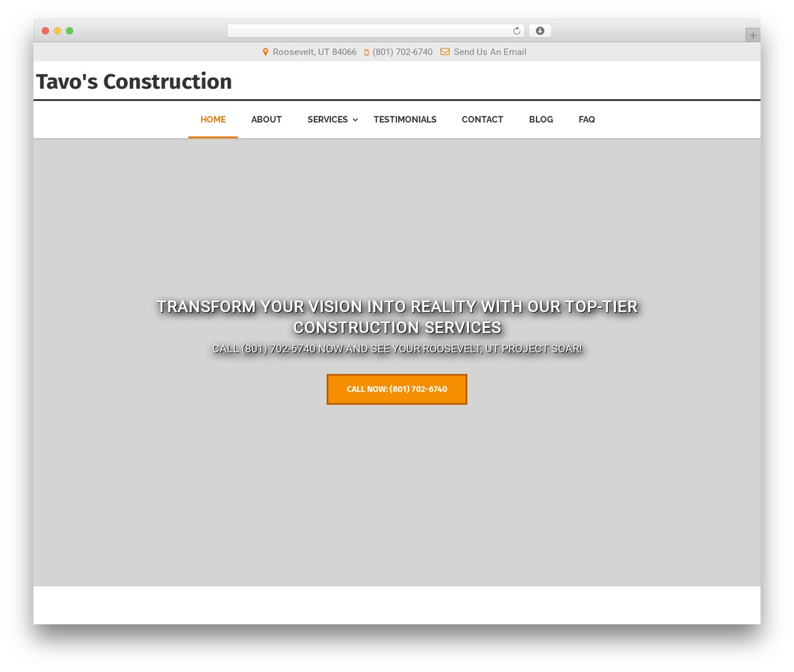Click the Roosevelt, UT 84066 address text
Viewport: 794px width, 672px height.
click(x=314, y=52)
